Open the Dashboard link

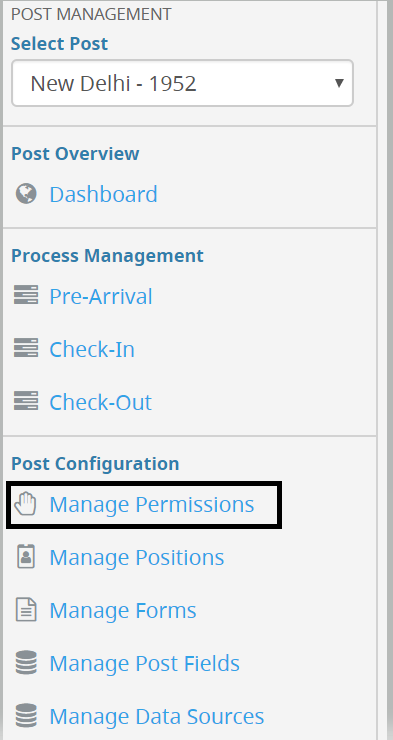103,194
